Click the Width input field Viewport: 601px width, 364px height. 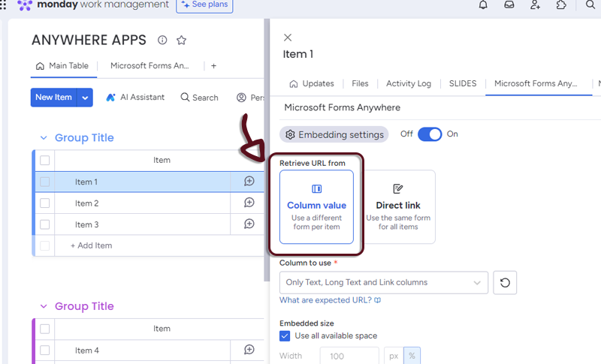pos(349,355)
